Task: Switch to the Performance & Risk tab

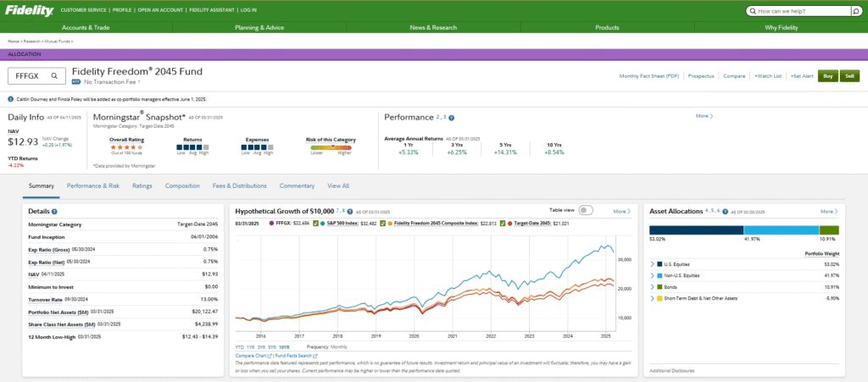Action: click(93, 186)
